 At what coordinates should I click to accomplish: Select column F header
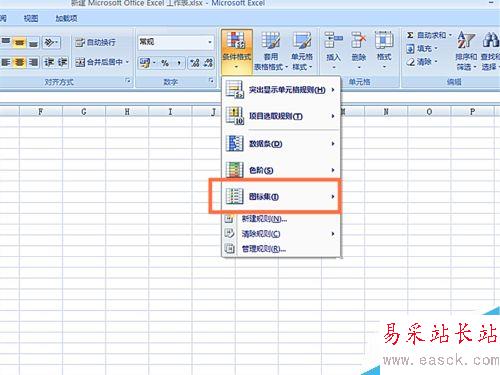41,112
